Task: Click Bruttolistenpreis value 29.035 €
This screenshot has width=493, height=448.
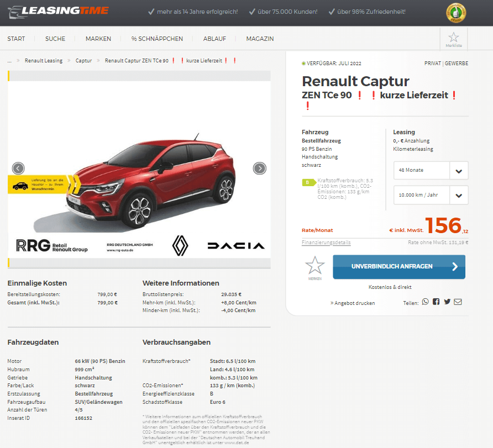Action: (232, 294)
